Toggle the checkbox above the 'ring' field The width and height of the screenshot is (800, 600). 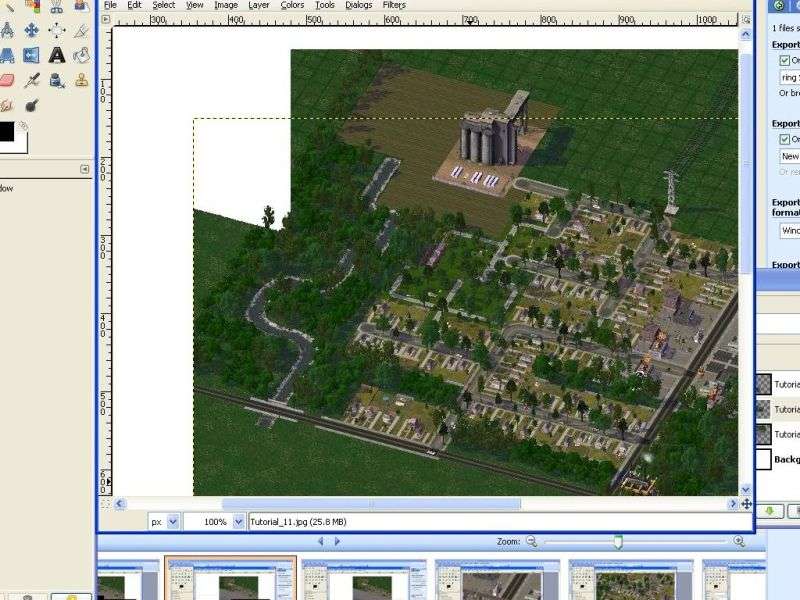pos(785,60)
